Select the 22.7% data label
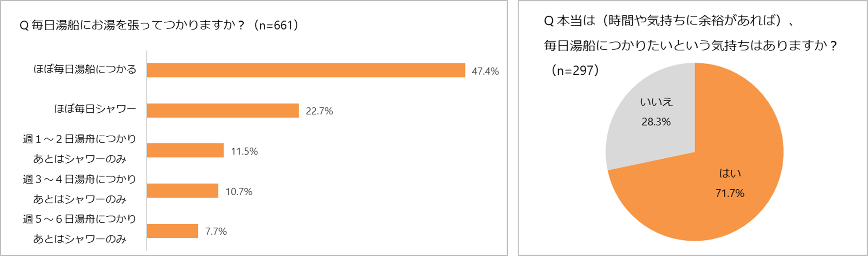The height and width of the screenshot is (256, 868). (319, 111)
